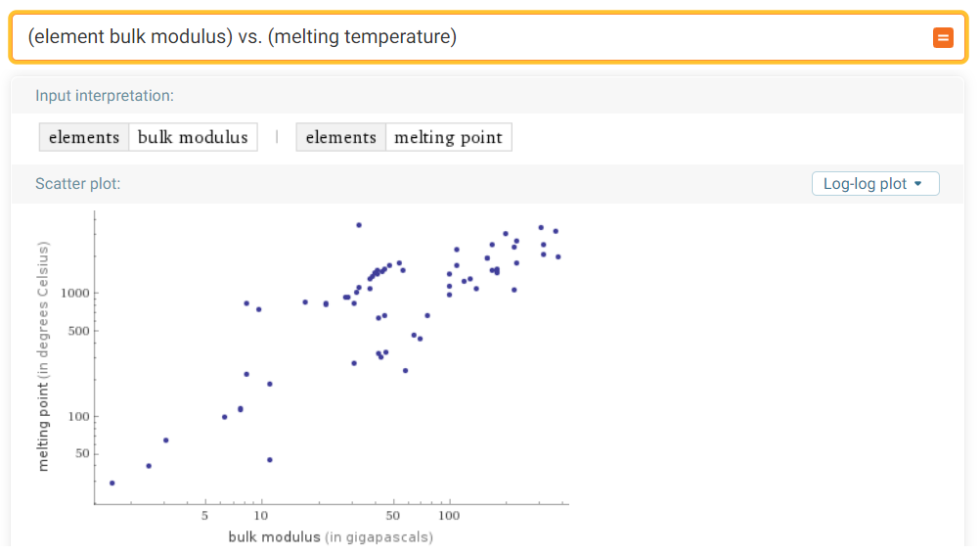Image resolution: width=980 pixels, height=555 pixels.
Task: Click the y-axis label "melting point (in degrees Celsius)"
Action: tap(43, 358)
